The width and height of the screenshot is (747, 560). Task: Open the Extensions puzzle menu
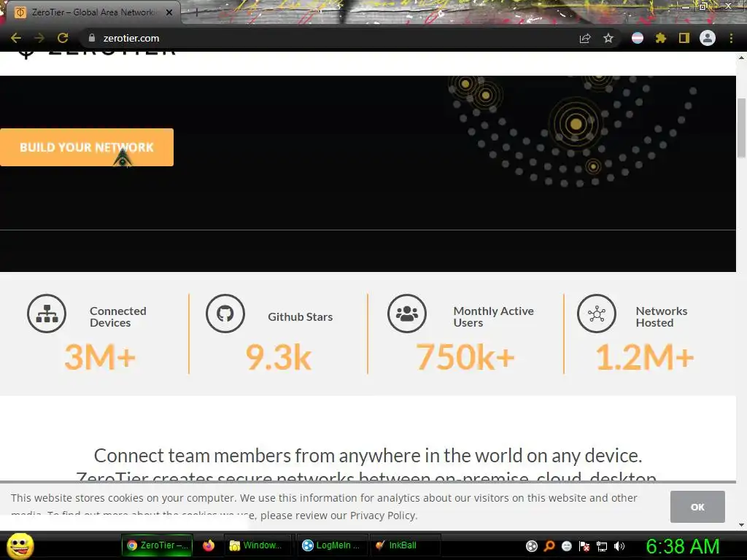click(661, 38)
